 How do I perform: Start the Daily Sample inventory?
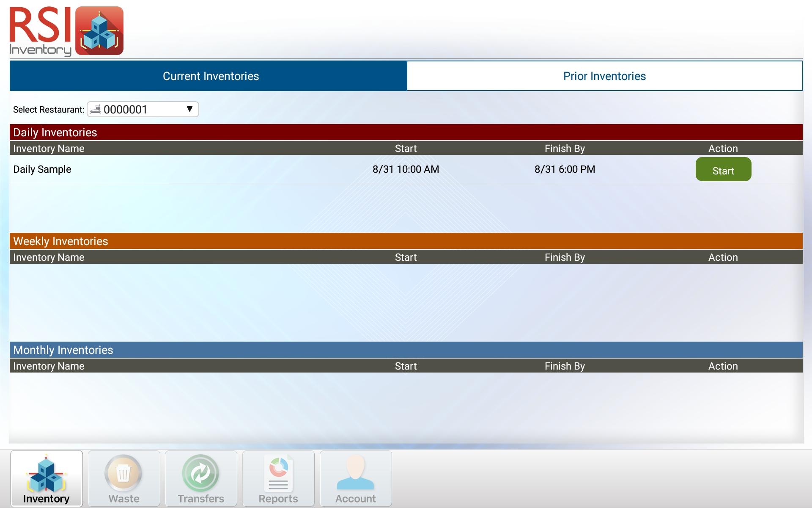pos(723,169)
